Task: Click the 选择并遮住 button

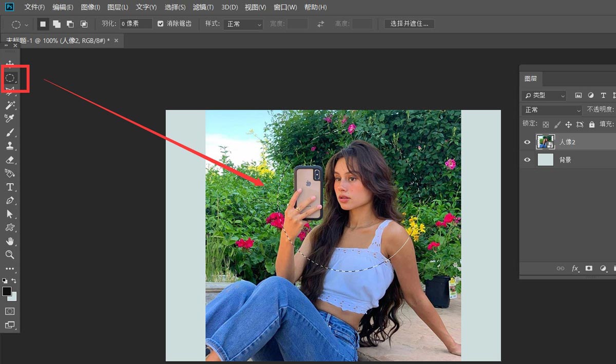Action: (x=409, y=24)
